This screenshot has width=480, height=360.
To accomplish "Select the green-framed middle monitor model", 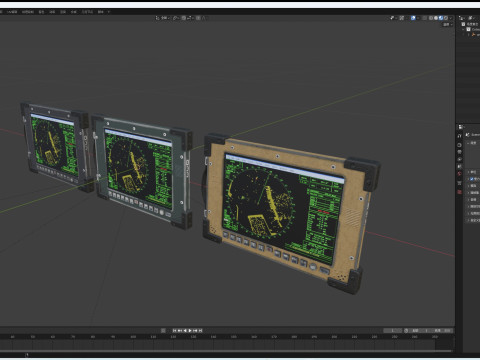I will pos(143,172).
